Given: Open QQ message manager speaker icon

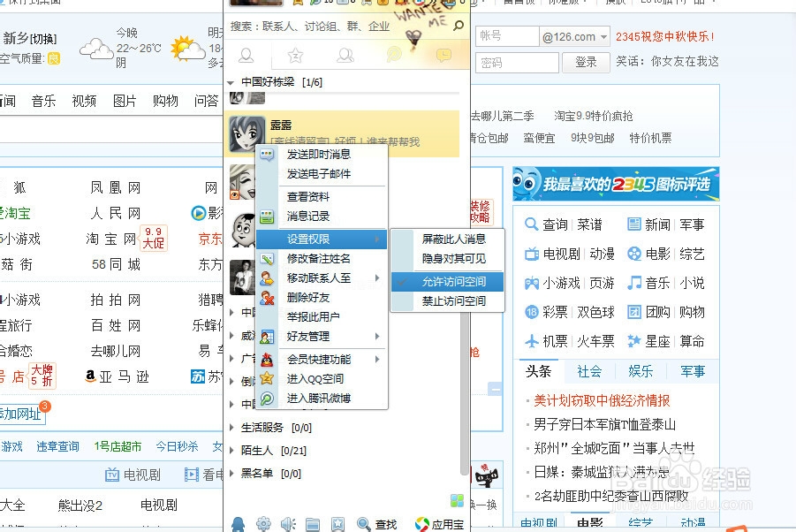Looking at the screenshot, I should coord(288,524).
